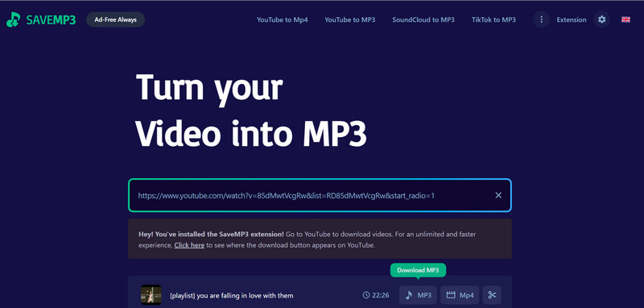
Task: Go to TikTok to MP3
Action: [x=493, y=19]
